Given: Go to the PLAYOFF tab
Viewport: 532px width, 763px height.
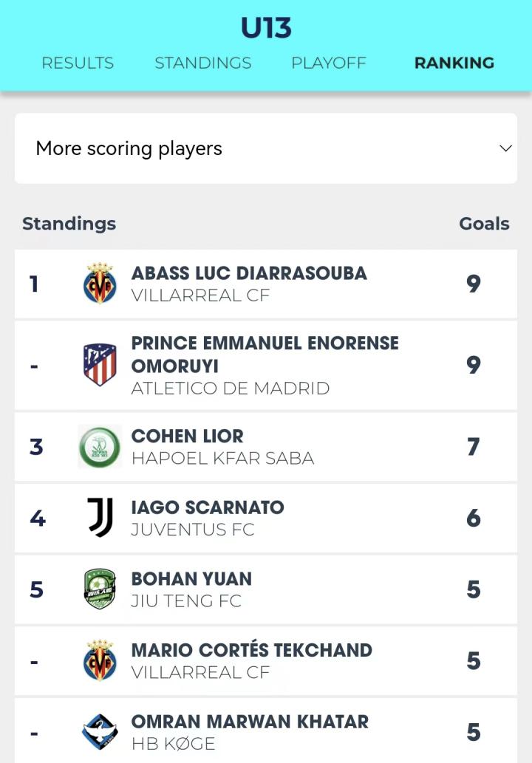Looking at the screenshot, I should point(329,63).
